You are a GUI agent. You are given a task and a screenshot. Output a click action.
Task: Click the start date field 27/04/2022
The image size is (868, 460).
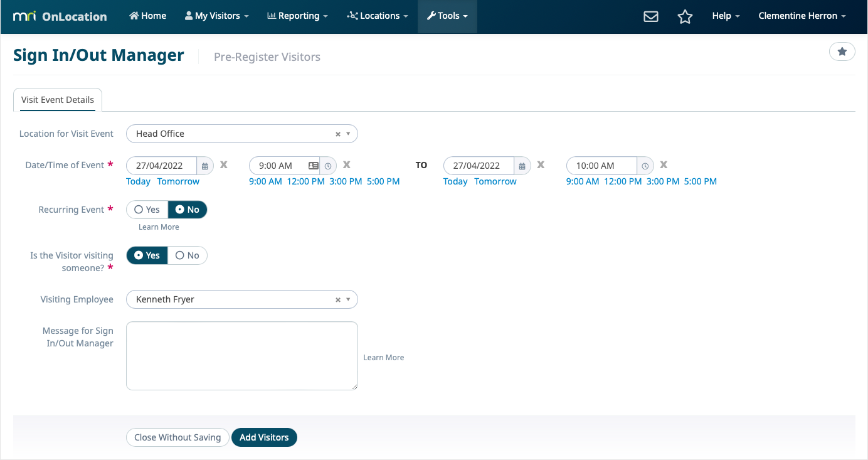pos(162,166)
